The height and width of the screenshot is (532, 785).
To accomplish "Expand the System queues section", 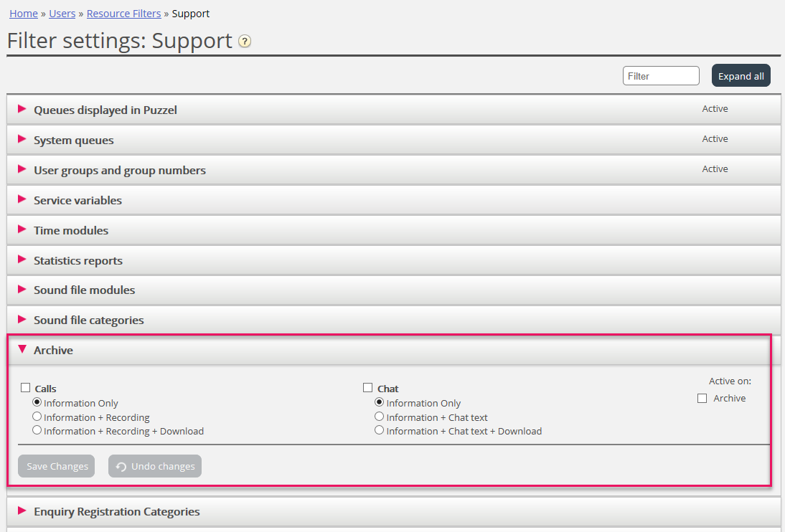I will click(x=73, y=140).
